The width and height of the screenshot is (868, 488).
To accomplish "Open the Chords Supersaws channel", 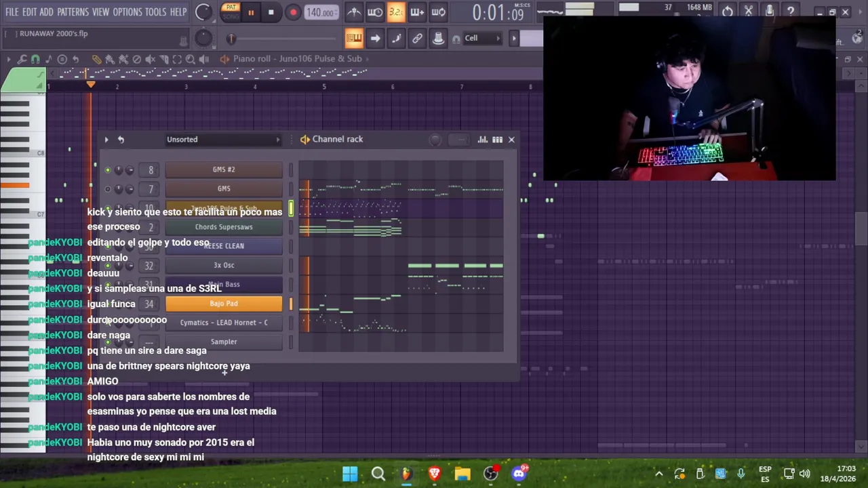I will [x=224, y=227].
